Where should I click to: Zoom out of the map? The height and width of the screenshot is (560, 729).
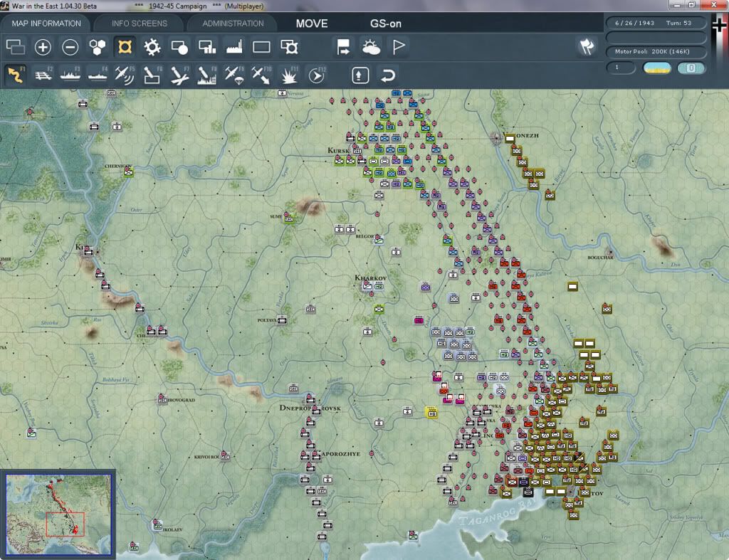(70, 47)
